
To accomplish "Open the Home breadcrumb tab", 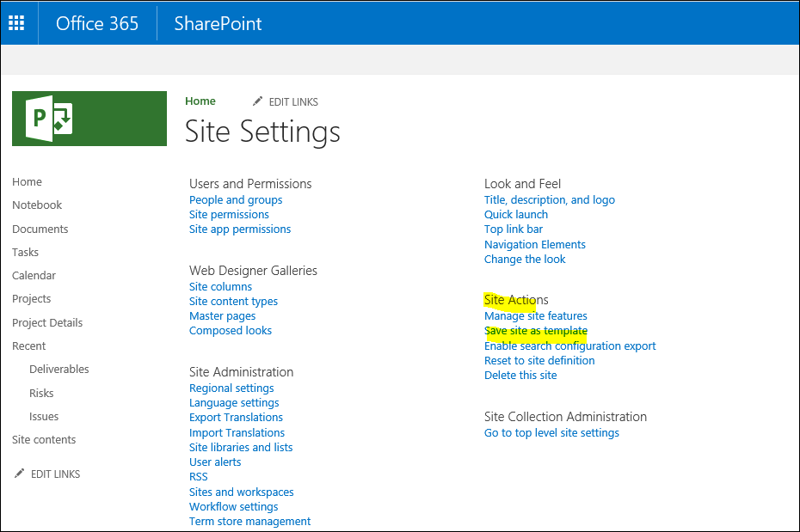I will (x=200, y=101).
